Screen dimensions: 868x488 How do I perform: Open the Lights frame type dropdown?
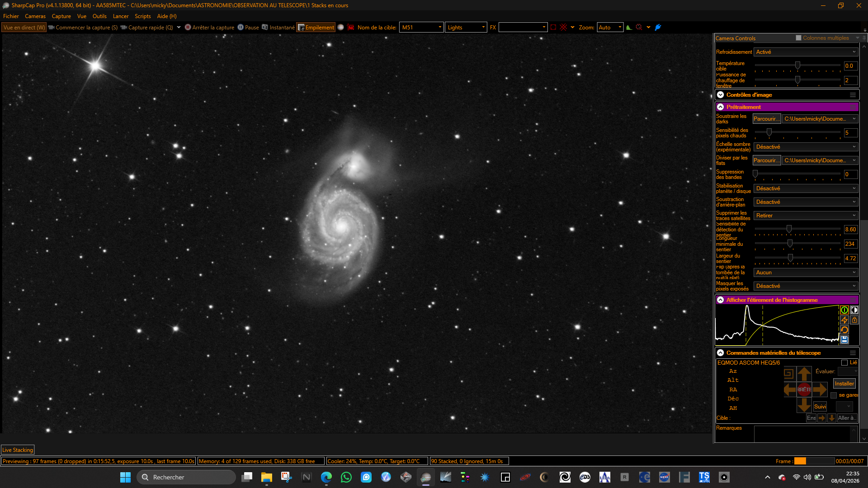coord(466,28)
